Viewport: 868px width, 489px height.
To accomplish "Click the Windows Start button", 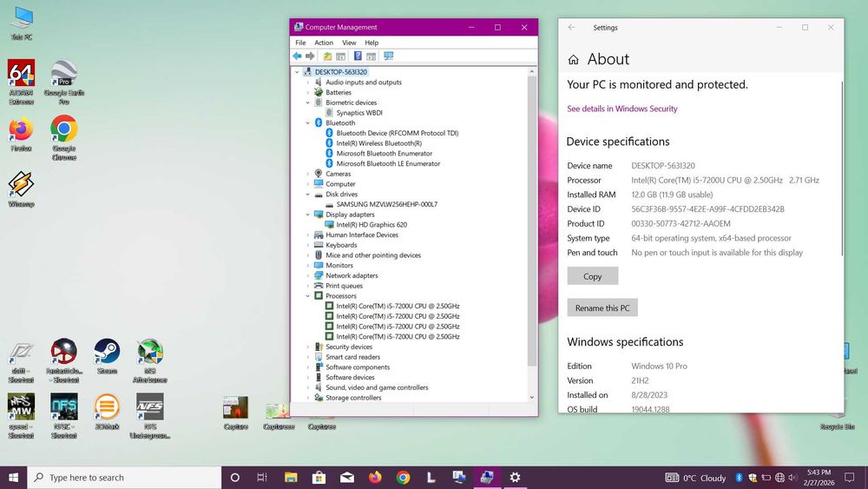I will (x=13, y=478).
